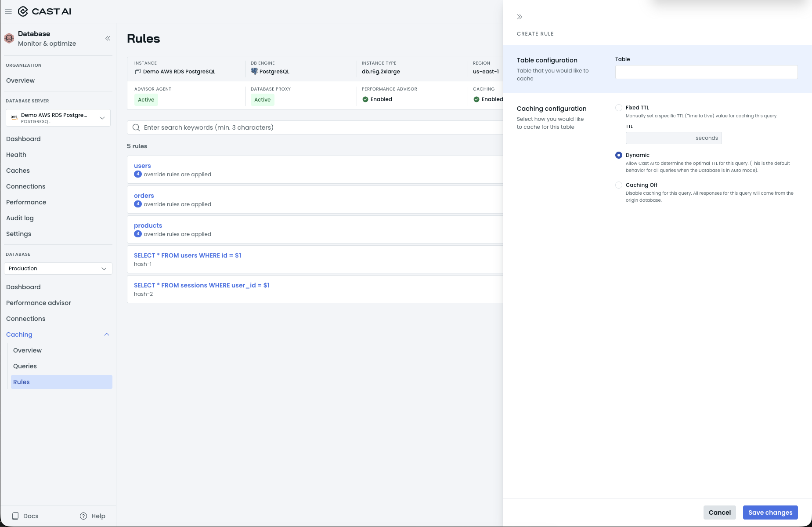Select the Dynamic caching radio option
This screenshot has width=812, height=527.
[619, 155]
